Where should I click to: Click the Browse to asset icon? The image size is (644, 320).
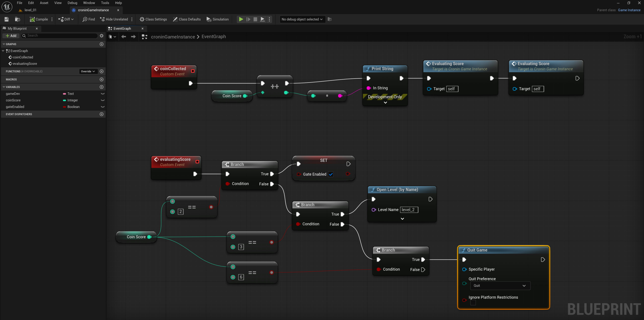click(17, 19)
